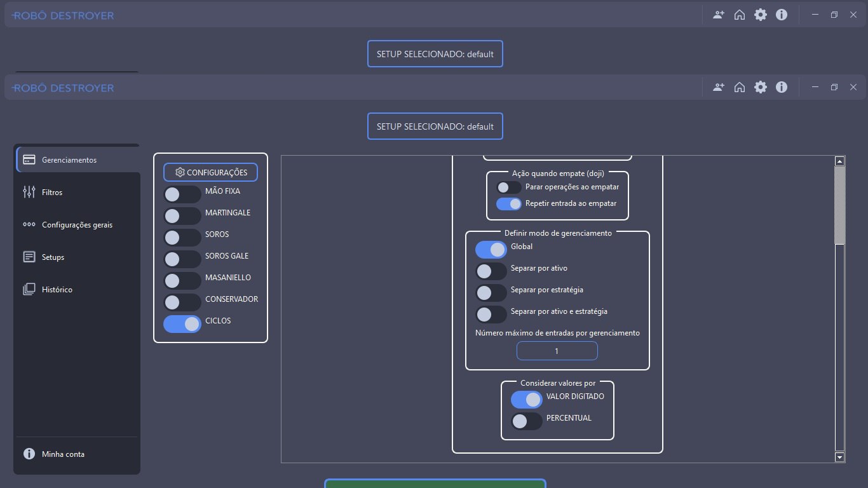Click the add-user icon in the lower title bar

(718, 87)
